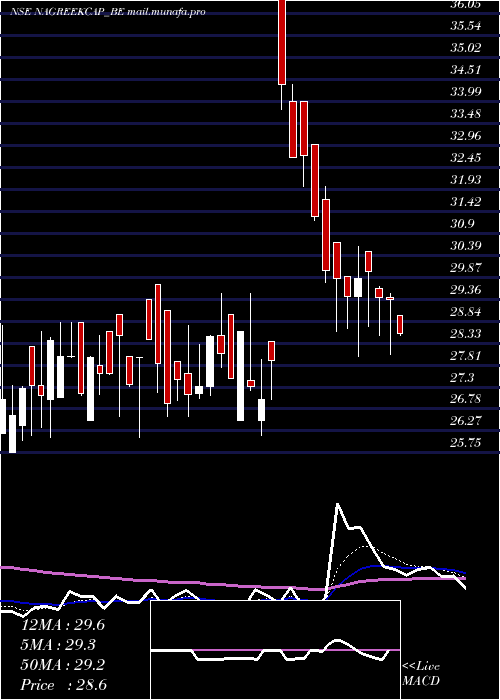This screenshot has height=700, width=500.
Task: Click the 26.78 price axis label
Action: point(465,399)
